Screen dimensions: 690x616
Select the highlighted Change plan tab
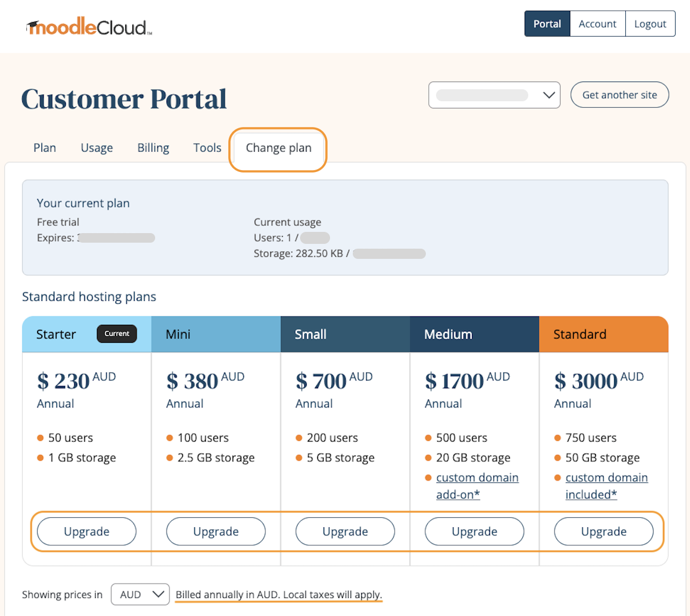(278, 147)
